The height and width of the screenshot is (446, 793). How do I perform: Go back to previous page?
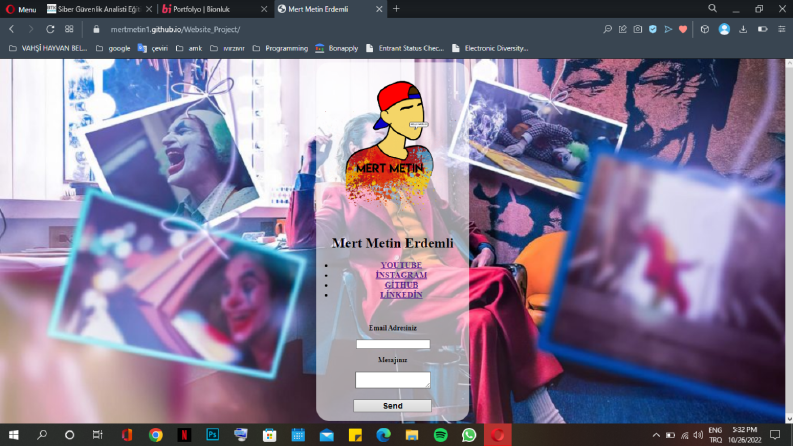click(x=12, y=29)
